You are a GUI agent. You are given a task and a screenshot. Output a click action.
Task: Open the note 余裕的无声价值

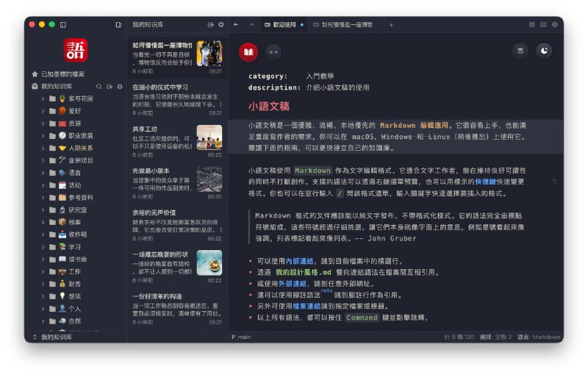coord(177,225)
